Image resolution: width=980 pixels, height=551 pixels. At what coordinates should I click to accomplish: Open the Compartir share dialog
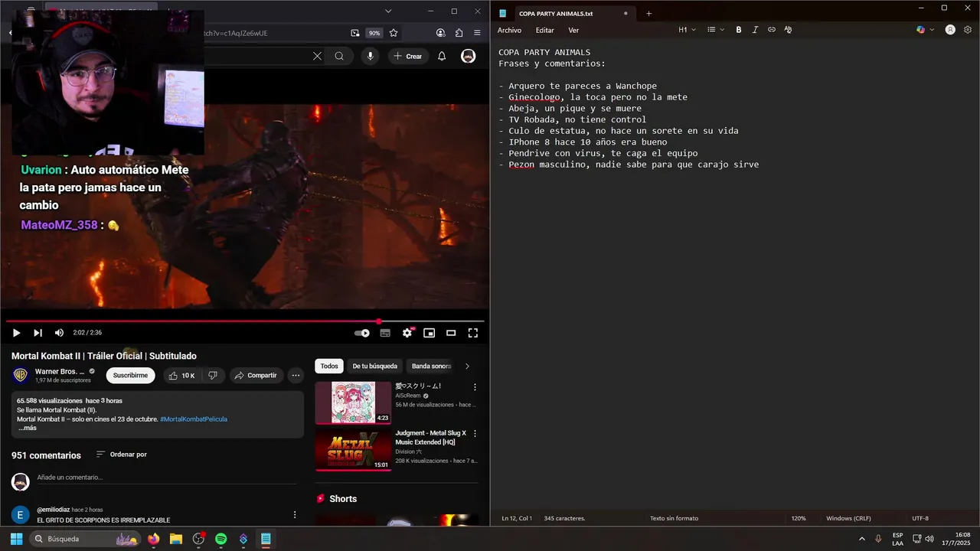click(x=256, y=376)
